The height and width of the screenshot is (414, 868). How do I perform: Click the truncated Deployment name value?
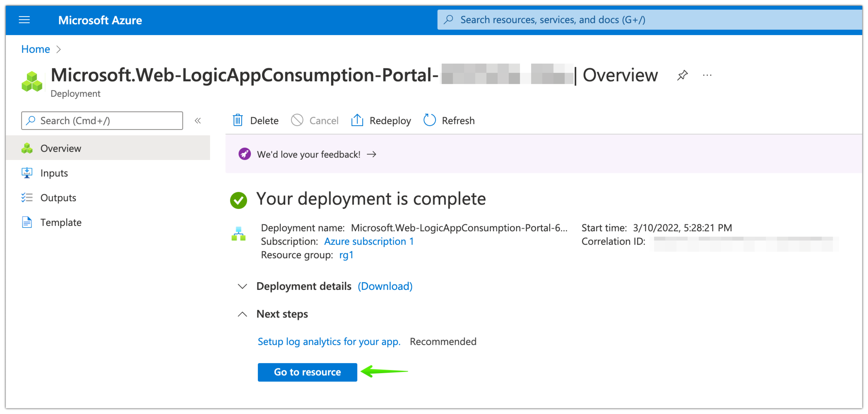click(x=459, y=228)
